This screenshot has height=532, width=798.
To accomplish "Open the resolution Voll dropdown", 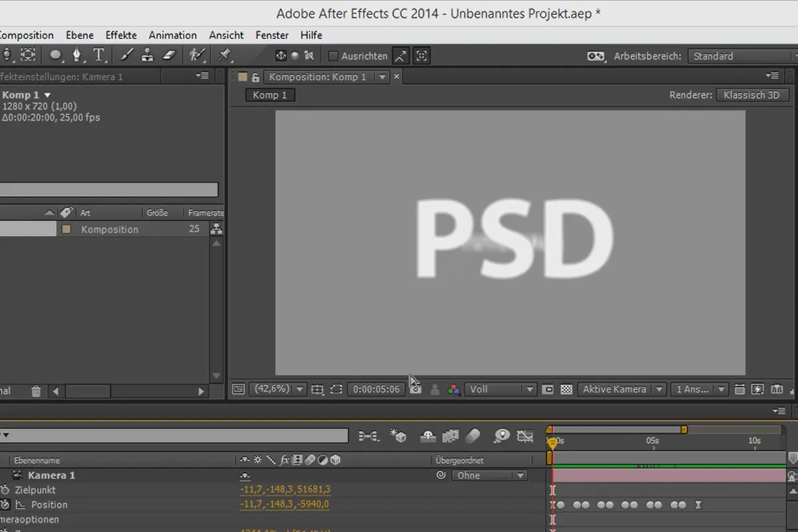I will [500, 390].
